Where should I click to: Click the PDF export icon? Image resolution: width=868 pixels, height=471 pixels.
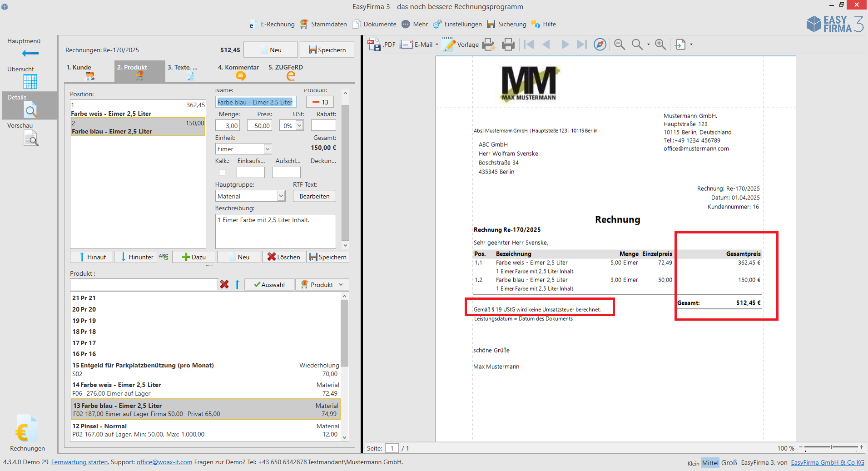click(381, 45)
